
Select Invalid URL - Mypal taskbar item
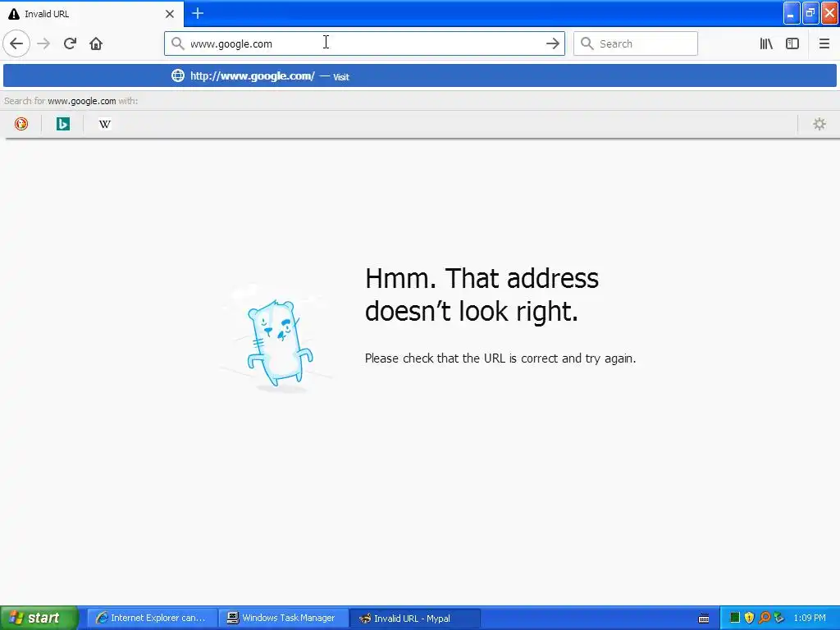click(414, 619)
